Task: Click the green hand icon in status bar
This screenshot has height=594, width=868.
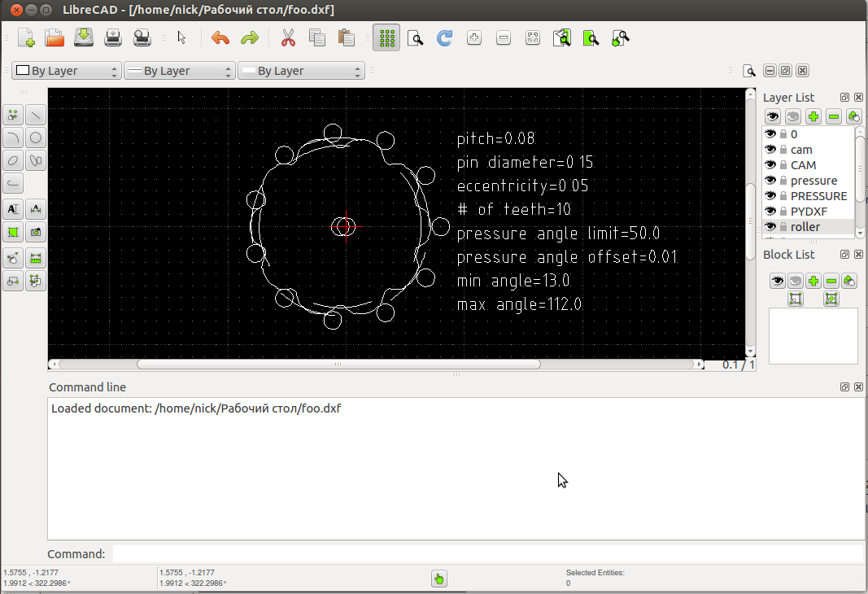Action: point(439,579)
